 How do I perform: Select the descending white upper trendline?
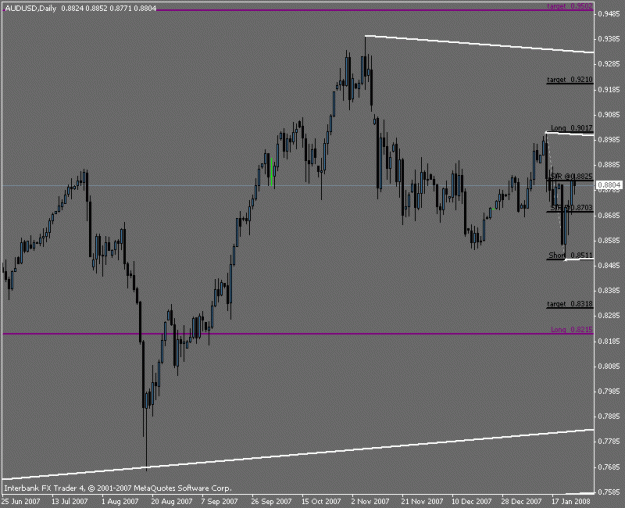coord(480,44)
